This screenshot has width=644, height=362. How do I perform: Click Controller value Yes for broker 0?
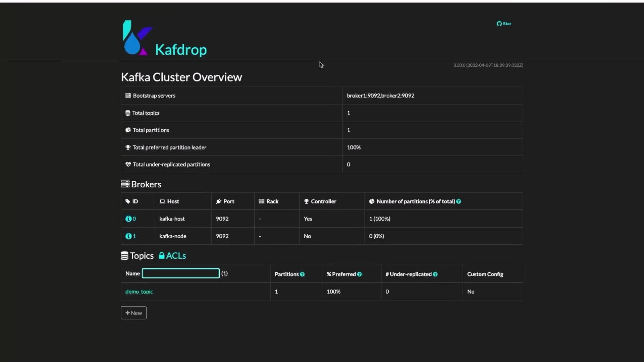point(308,219)
